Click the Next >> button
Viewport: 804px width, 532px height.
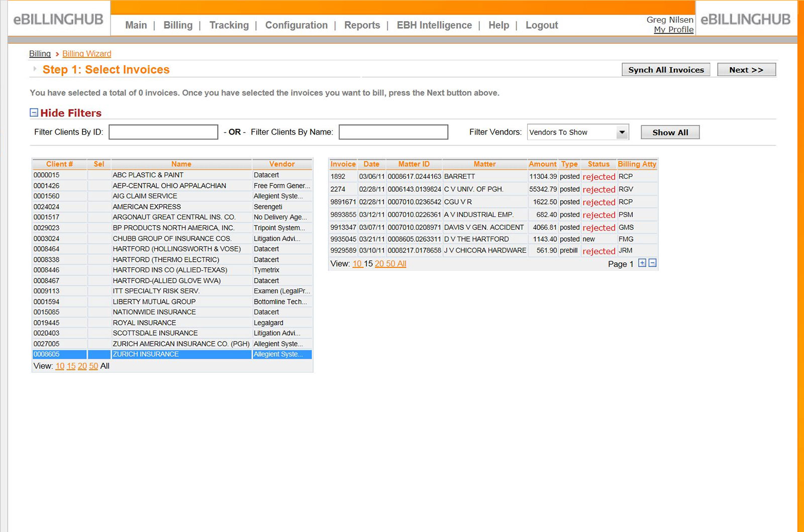tap(746, 70)
